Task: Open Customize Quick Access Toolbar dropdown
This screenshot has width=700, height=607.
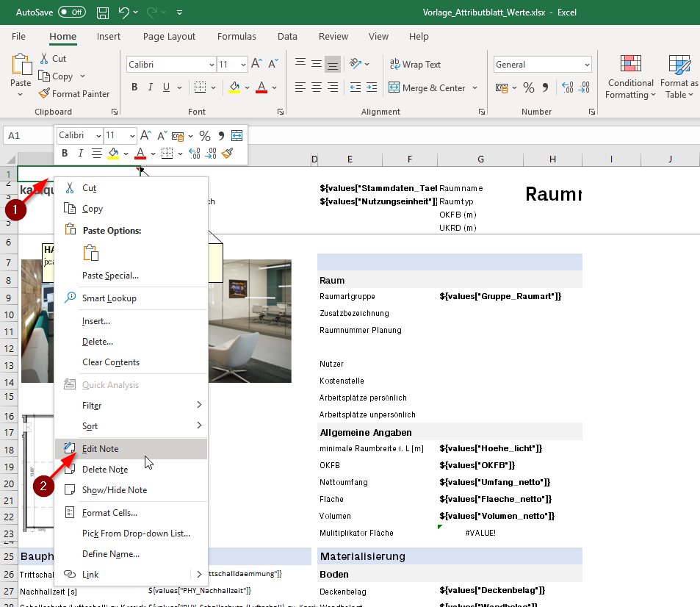Action: [x=179, y=12]
